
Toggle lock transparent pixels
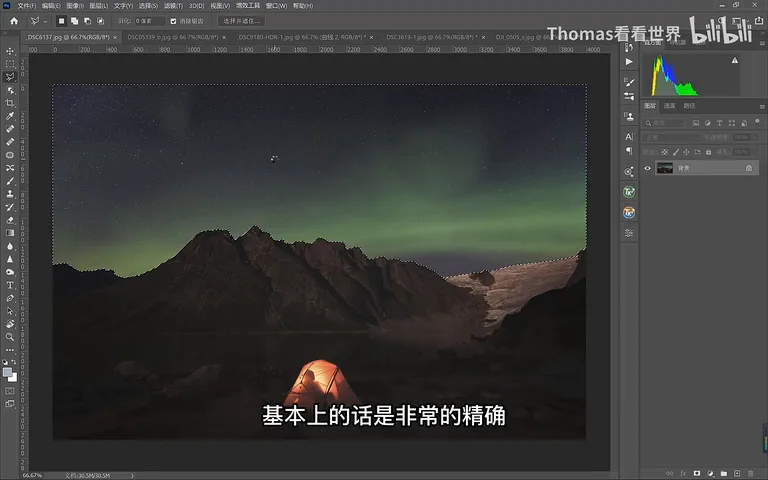click(x=665, y=152)
